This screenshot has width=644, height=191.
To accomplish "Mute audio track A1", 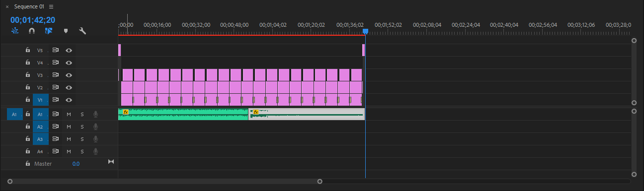I will (x=69, y=114).
